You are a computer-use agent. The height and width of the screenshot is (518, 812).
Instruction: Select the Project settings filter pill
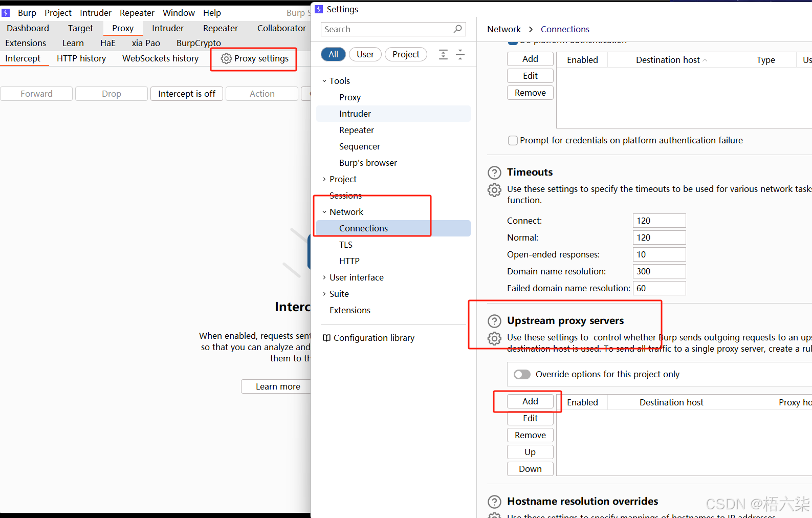coord(406,54)
